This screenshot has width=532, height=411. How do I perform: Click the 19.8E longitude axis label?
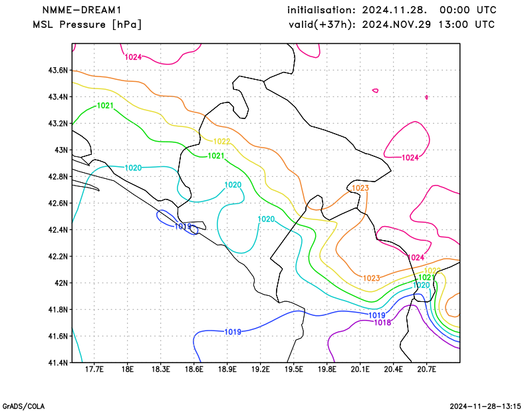pos(327,369)
